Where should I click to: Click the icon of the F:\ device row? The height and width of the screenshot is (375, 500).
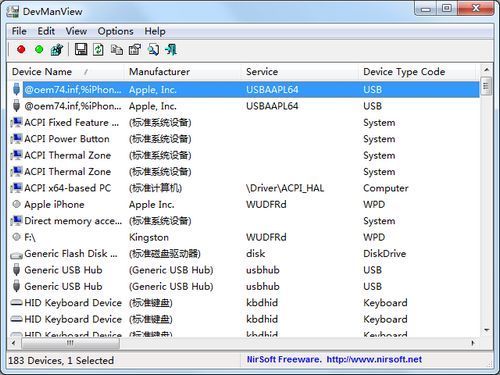coord(16,237)
